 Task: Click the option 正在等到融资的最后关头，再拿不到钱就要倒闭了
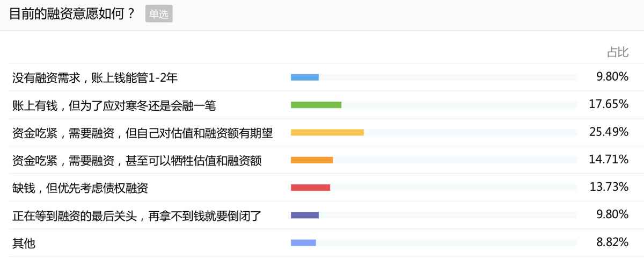pos(137,216)
